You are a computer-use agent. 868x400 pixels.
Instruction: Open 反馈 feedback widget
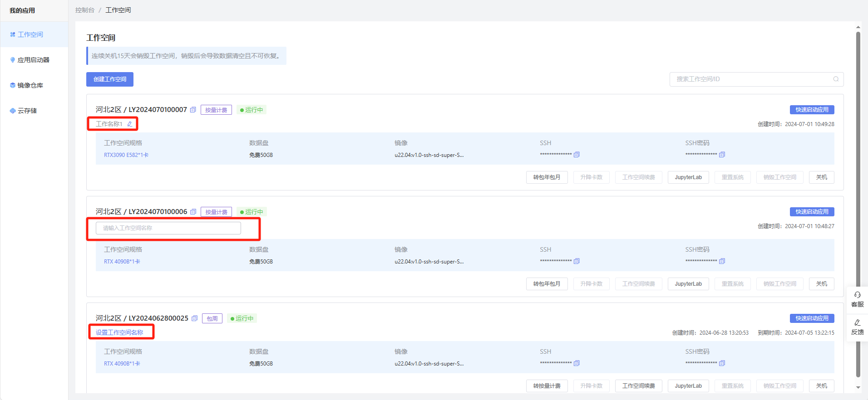[857, 327]
